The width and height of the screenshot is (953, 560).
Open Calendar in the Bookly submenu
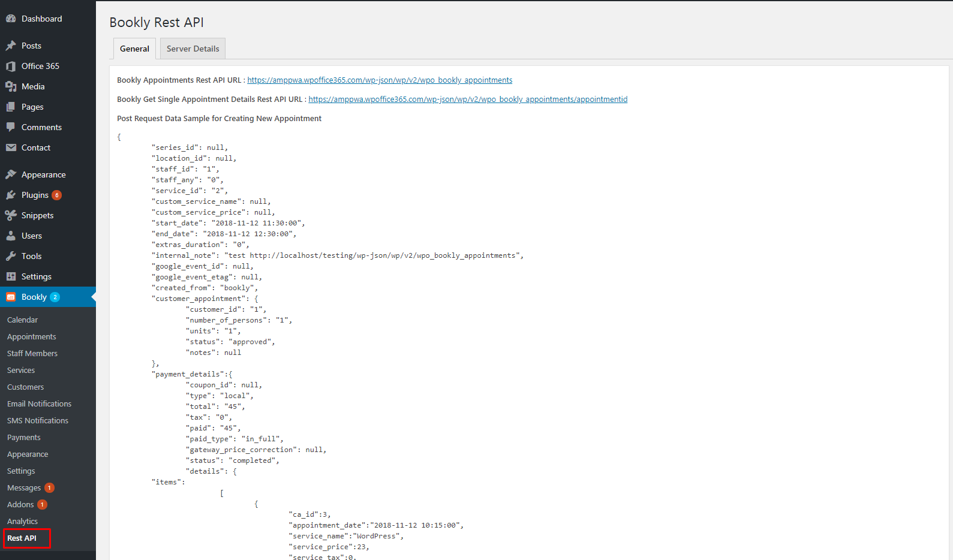tap(22, 320)
